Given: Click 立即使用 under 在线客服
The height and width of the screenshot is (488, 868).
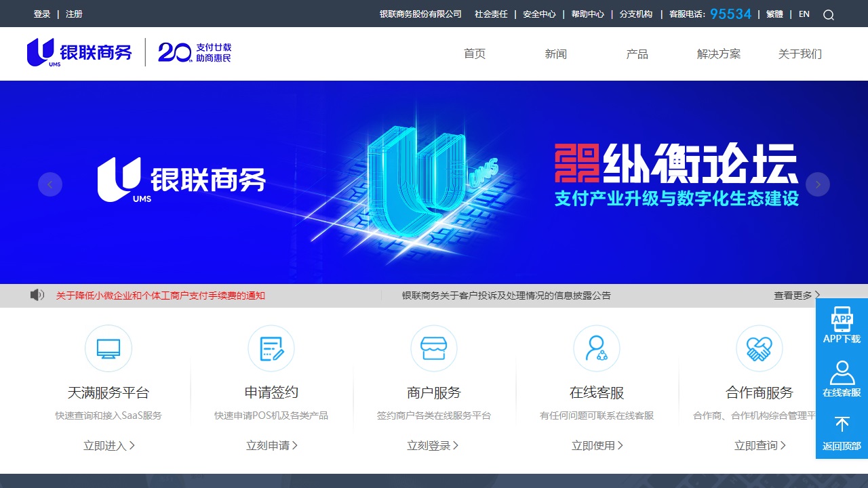Looking at the screenshot, I should tap(597, 445).
